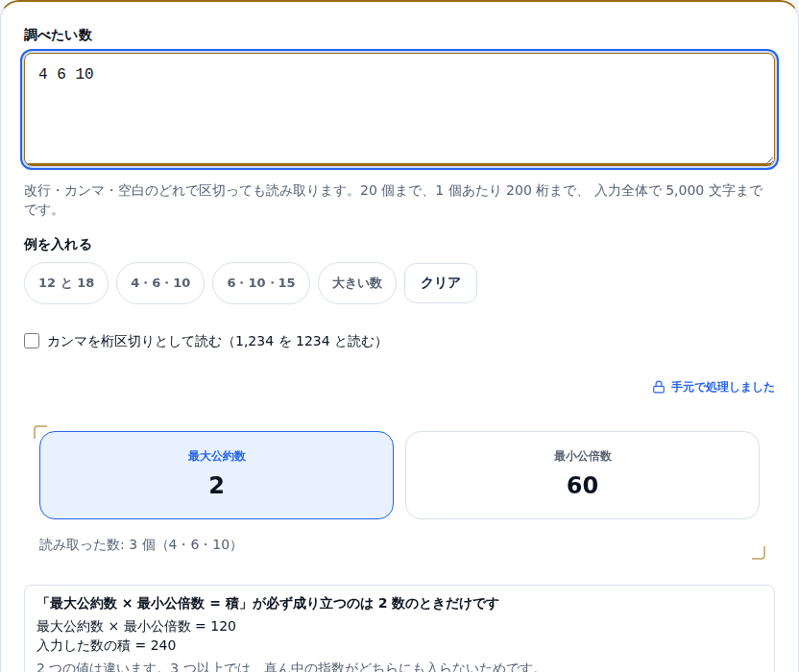Select the 最大公約数 result card
Image resolution: width=799 pixels, height=672 pixels.
click(x=217, y=475)
